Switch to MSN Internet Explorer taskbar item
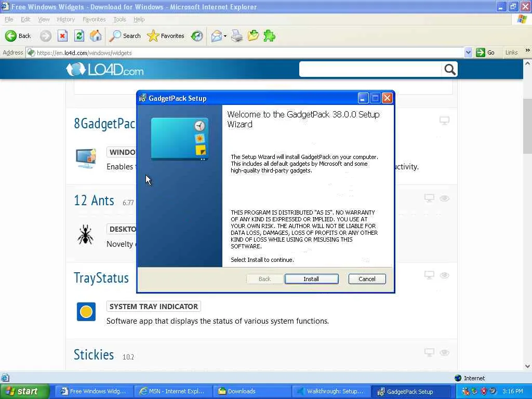The image size is (532, 399). click(173, 391)
